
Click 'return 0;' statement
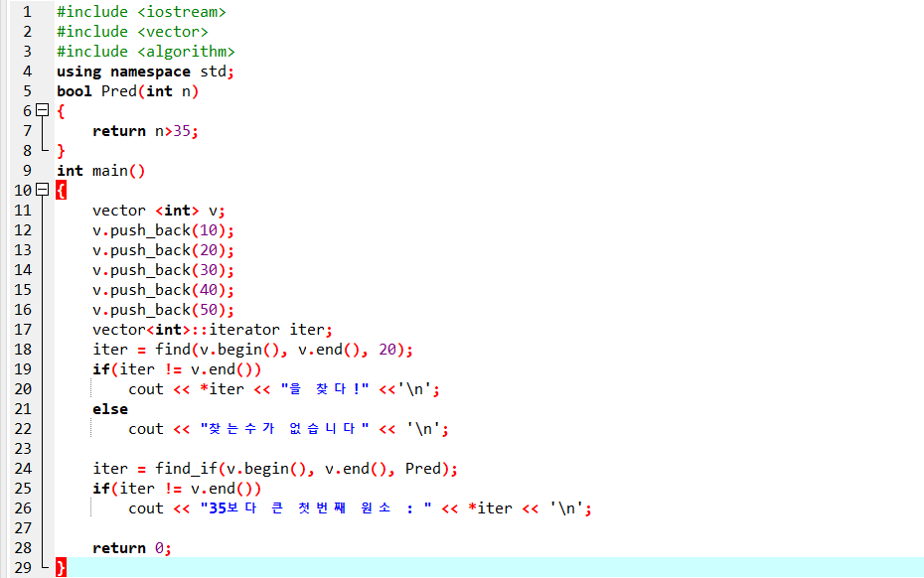(132, 548)
